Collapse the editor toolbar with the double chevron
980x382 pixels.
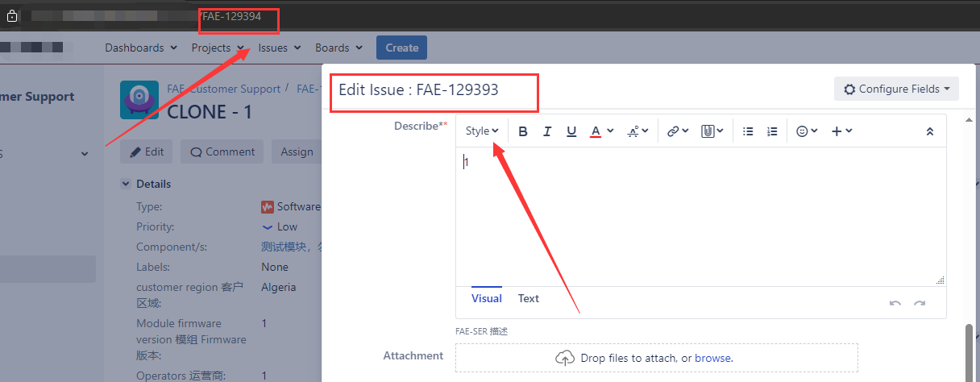[x=930, y=131]
